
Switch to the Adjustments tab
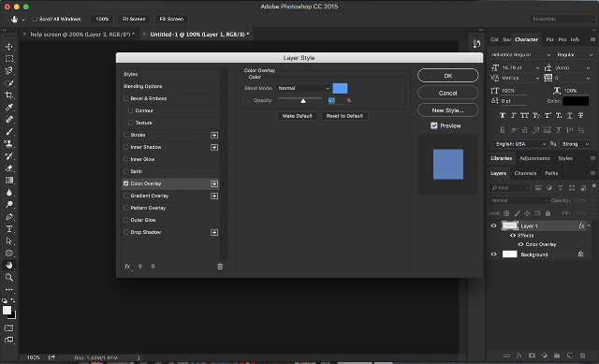click(x=534, y=158)
